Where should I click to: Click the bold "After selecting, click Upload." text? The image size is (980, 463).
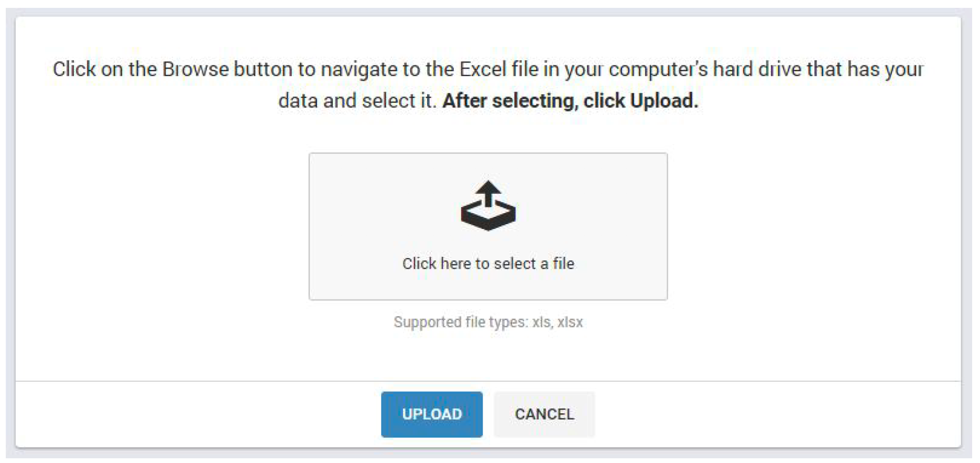pos(570,101)
